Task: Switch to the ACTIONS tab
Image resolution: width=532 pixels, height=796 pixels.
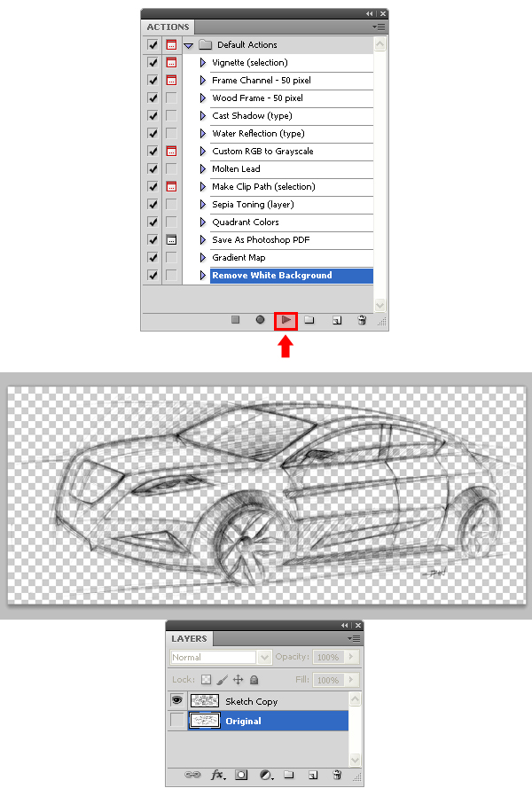Action: pos(168,27)
